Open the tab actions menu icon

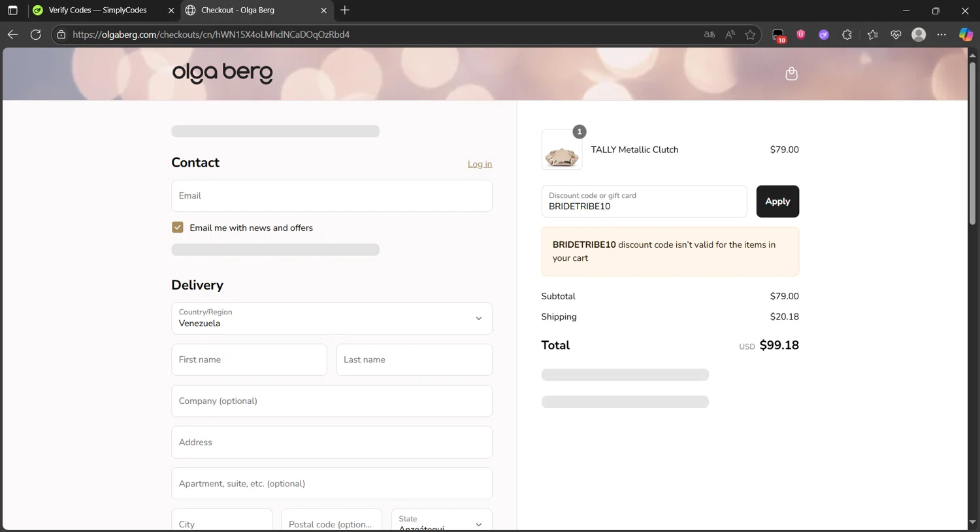click(12, 10)
